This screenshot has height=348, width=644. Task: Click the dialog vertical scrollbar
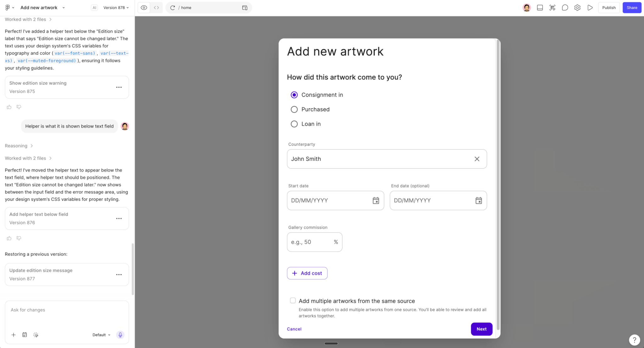click(498, 185)
